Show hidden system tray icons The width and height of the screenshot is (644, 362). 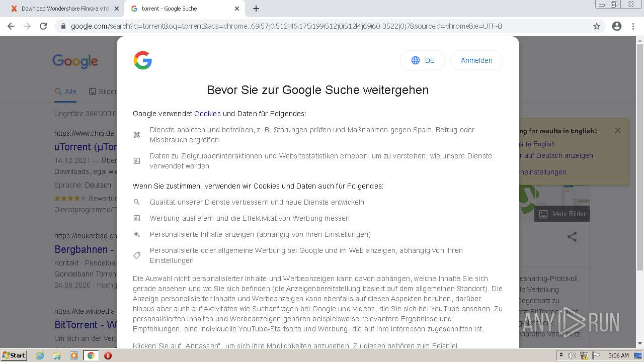tap(561, 355)
